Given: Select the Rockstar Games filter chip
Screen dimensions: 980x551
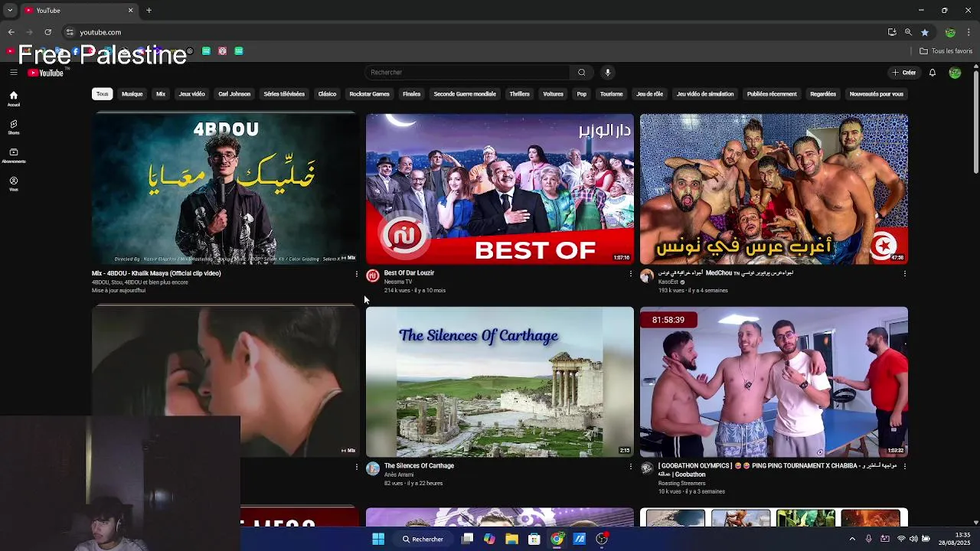Looking at the screenshot, I should point(370,94).
